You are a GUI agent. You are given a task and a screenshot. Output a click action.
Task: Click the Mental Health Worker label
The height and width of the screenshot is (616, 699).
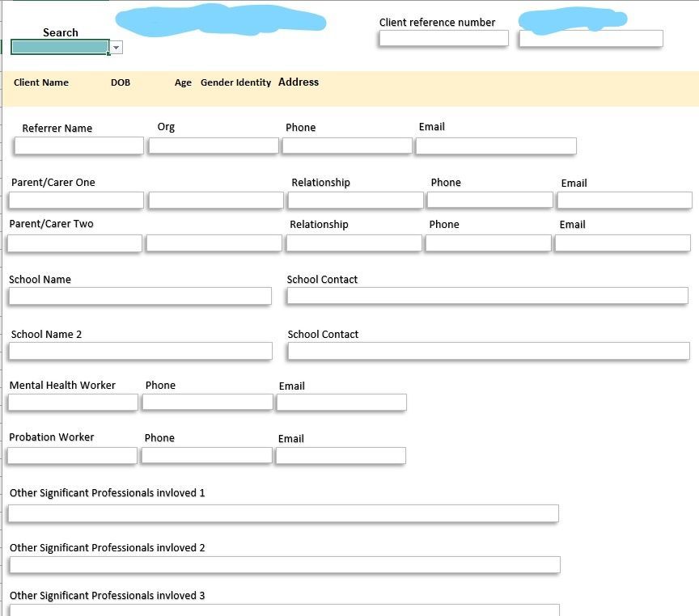point(62,386)
